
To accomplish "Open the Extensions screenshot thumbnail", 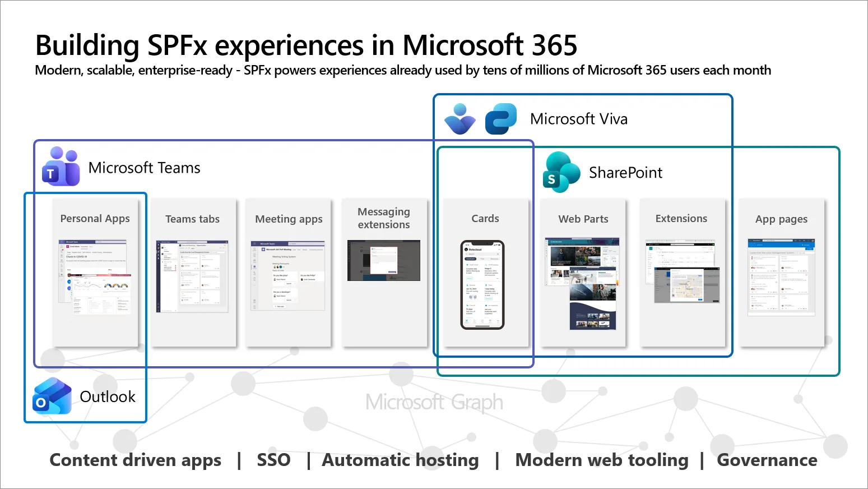I will click(x=681, y=271).
